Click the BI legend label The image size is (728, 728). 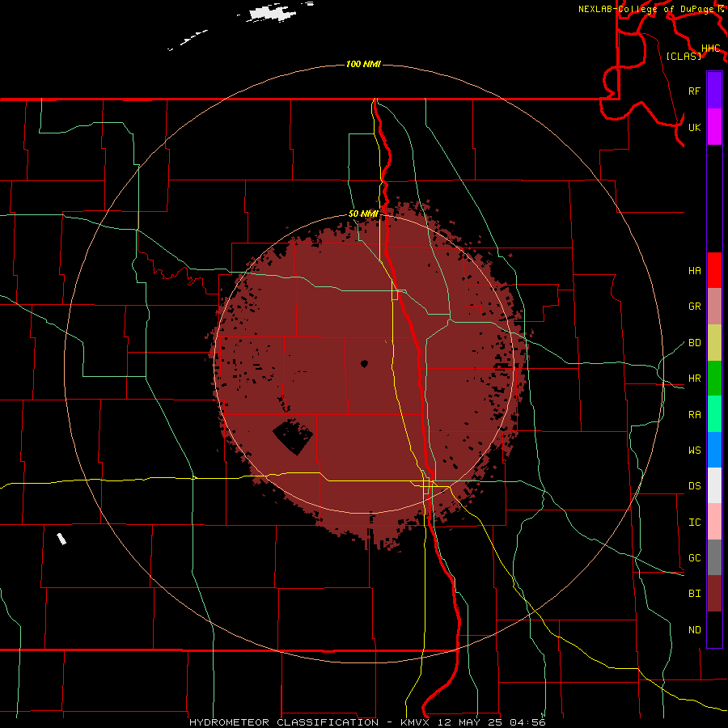[694, 594]
